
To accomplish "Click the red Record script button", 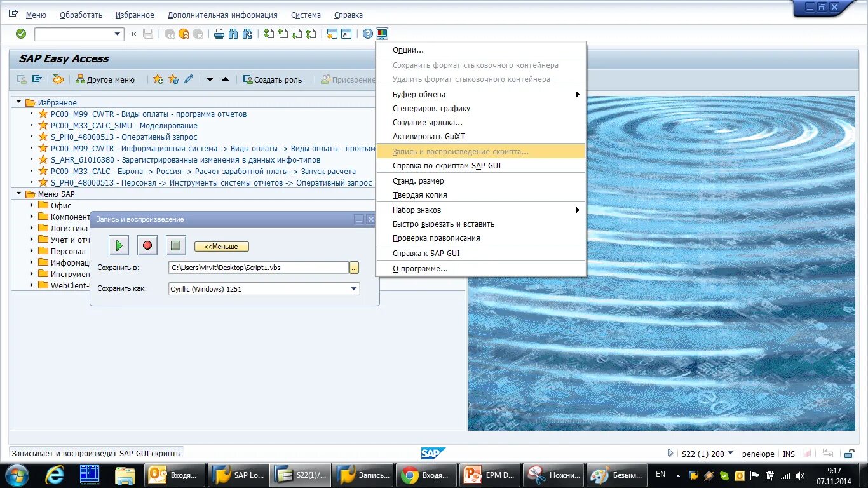I will 147,245.
